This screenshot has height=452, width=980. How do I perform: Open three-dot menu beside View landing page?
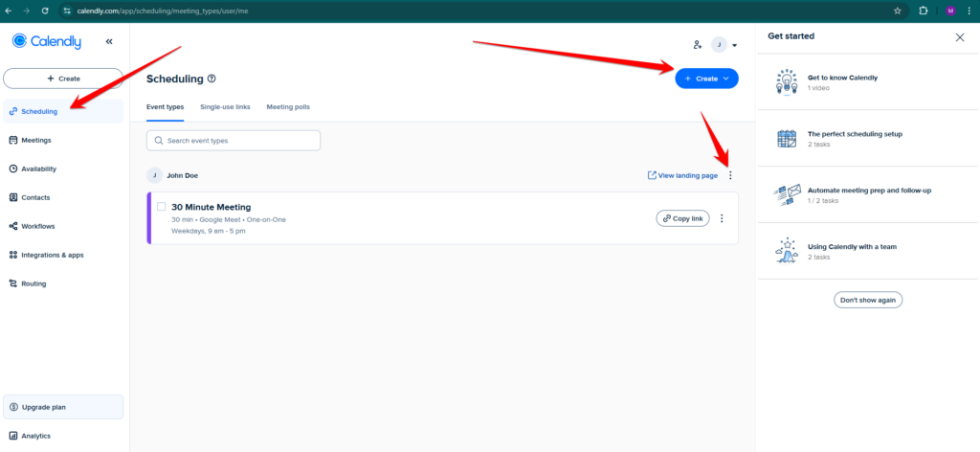(x=730, y=175)
